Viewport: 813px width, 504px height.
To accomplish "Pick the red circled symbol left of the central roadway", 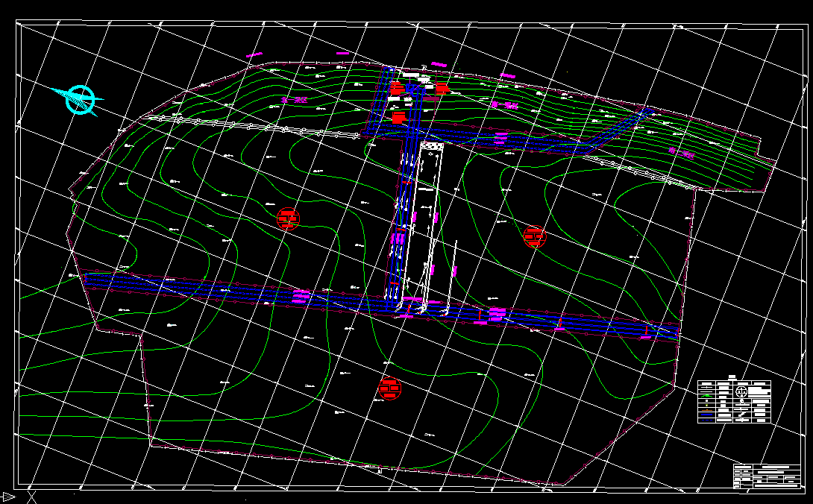I will click(x=288, y=218).
